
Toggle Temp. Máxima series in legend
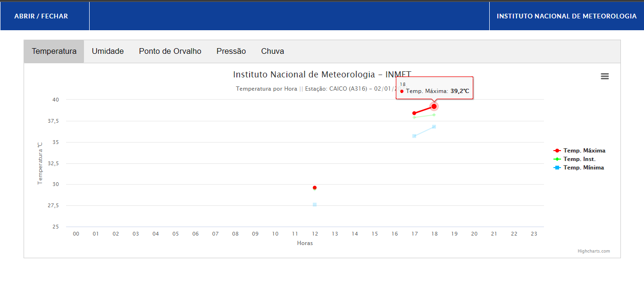tap(584, 151)
